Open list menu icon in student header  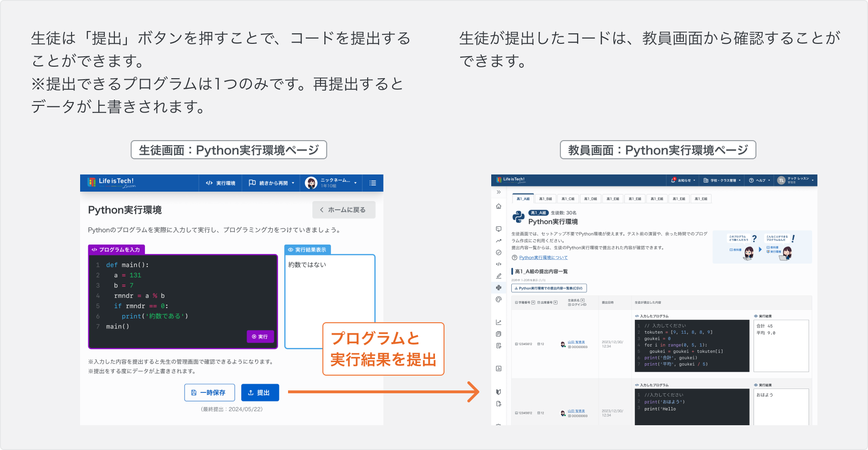[373, 183]
